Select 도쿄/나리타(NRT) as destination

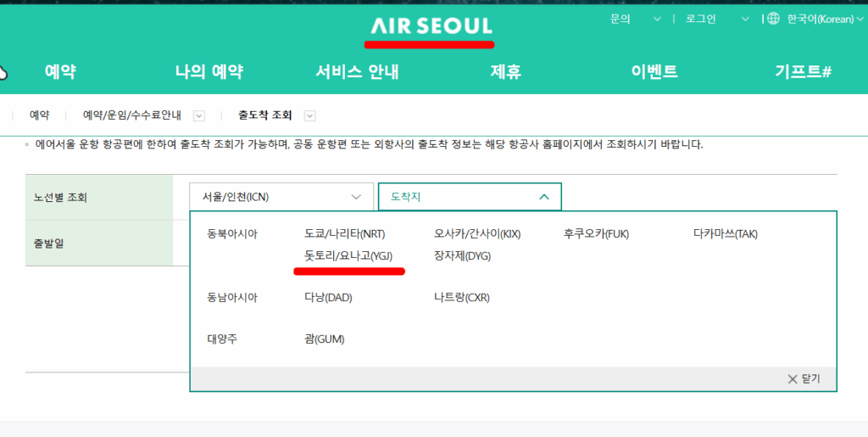345,233
